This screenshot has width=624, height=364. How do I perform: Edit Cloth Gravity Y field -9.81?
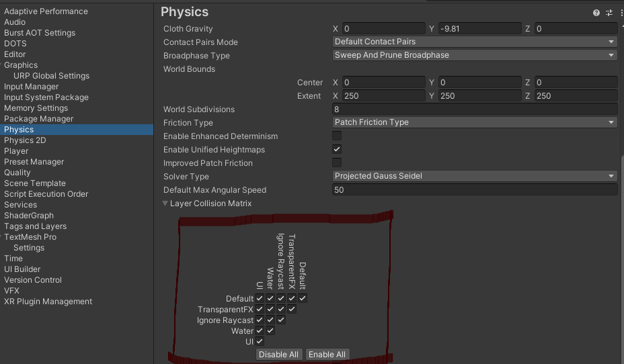coord(480,29)
